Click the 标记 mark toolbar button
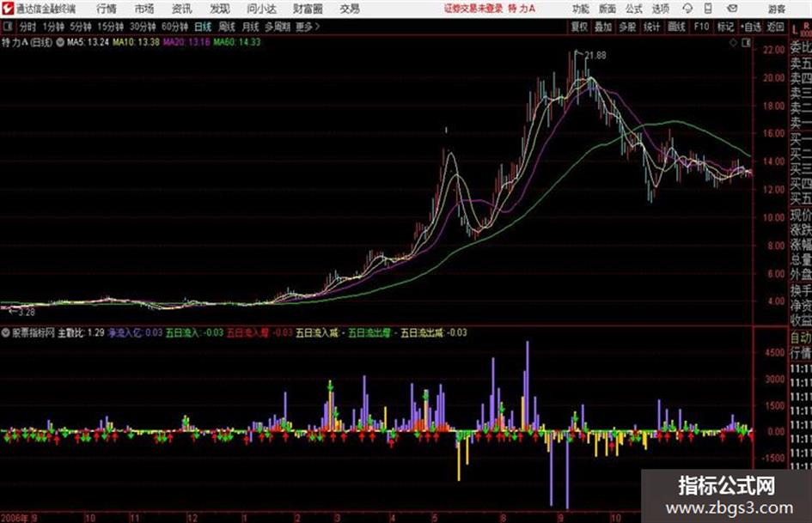812x523 pixels. (x=725, y=27)
